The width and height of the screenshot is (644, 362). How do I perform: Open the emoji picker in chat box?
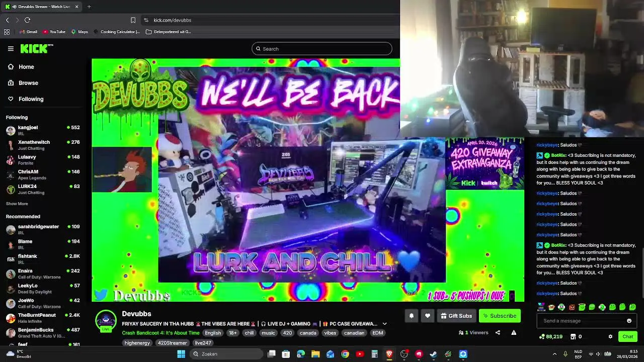point(629,321)
